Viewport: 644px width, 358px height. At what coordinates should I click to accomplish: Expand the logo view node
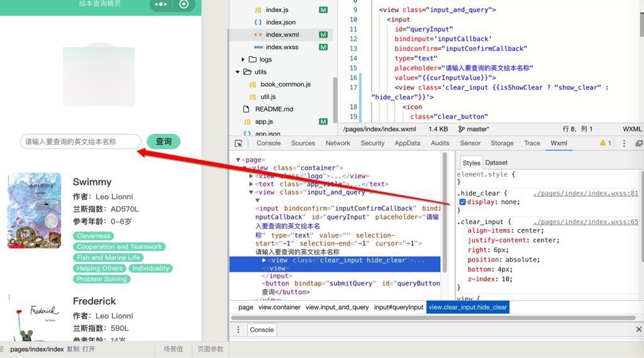(251, 176)
